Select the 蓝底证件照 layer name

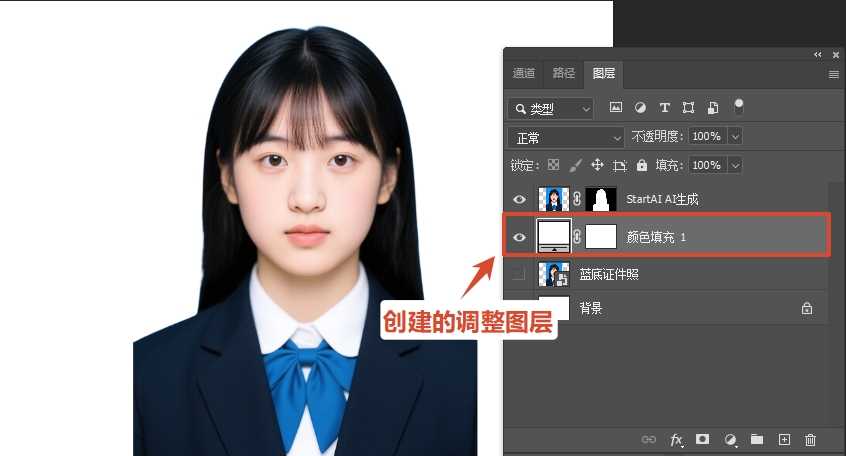609,274
